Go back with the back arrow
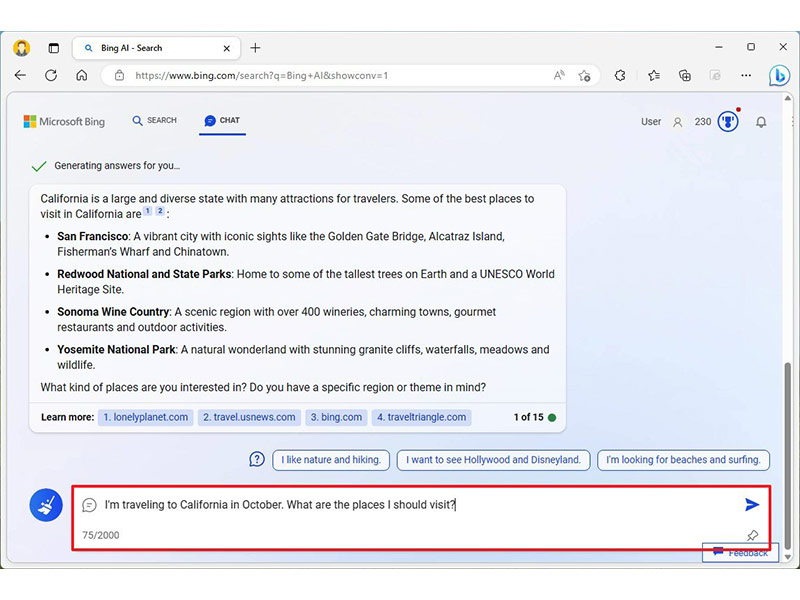 point(20,76)
